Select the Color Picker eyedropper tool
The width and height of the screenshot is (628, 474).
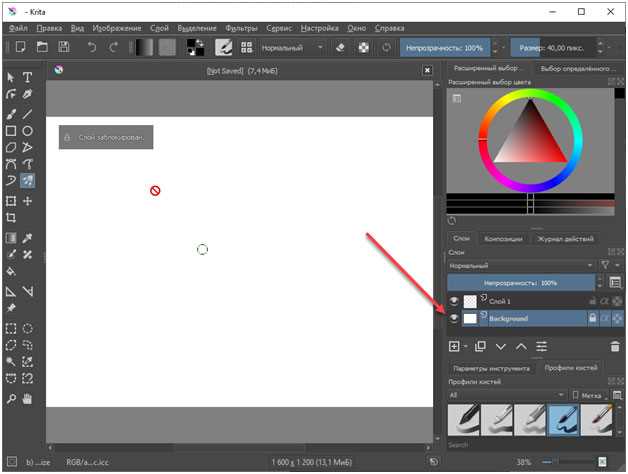point(27,238)
